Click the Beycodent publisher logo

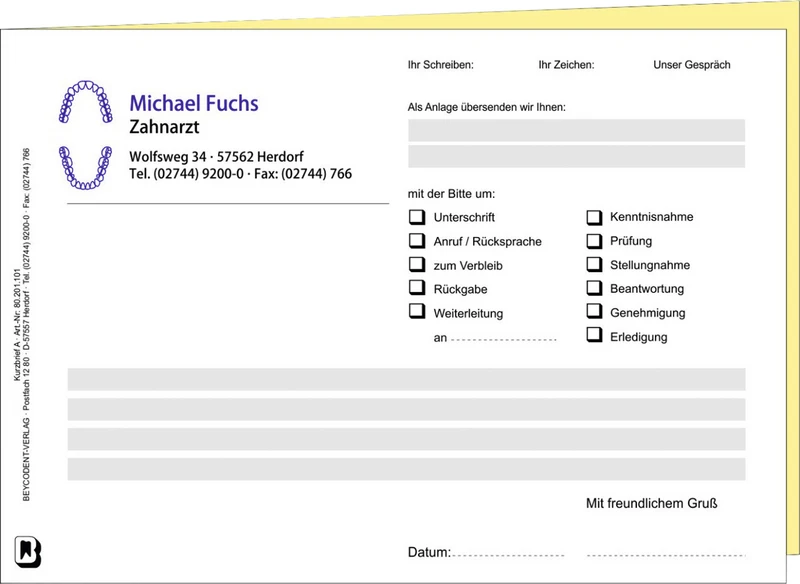(x=28, y=551)
